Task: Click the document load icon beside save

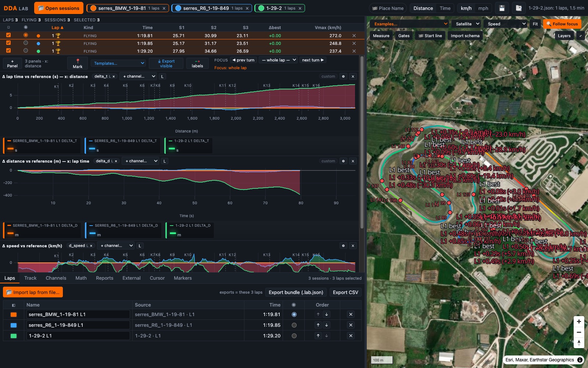Action: point(519,8)
